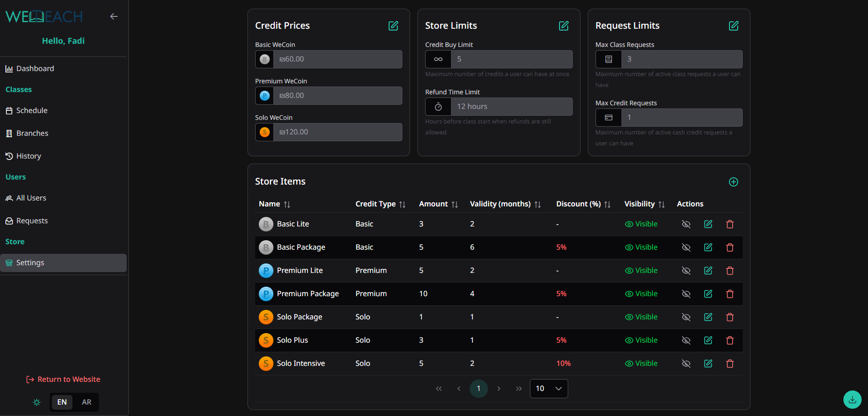Screen dimensions: 868x416
Task: Toggle visibility off for Solo Plus
Action: point(686,340)
